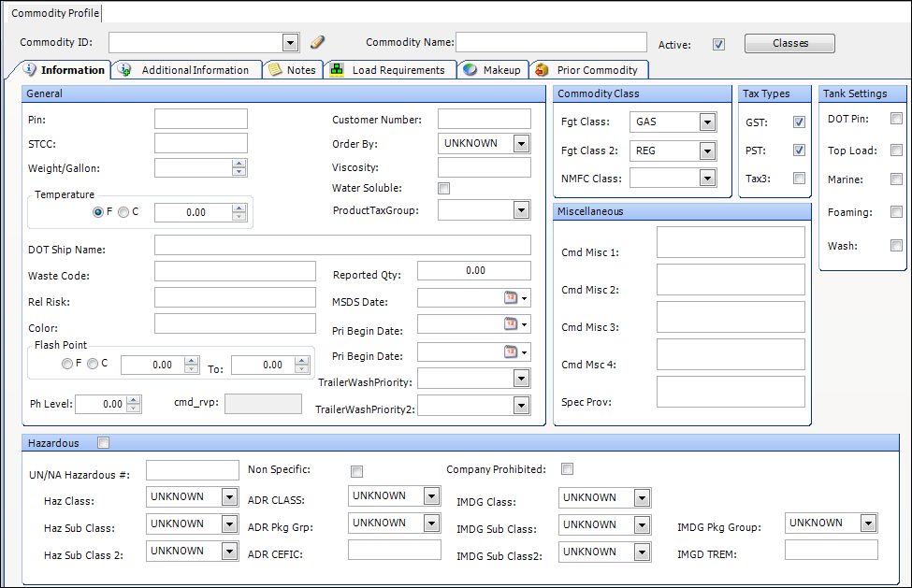This screenshot has width=912, height=588.
Task: Click the Additional Information tab icon
Action: 125,70
